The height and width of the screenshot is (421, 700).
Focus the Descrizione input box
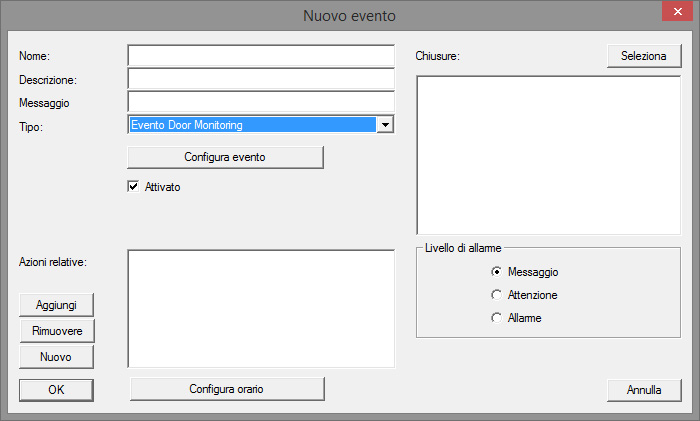(x=261, y=79)
